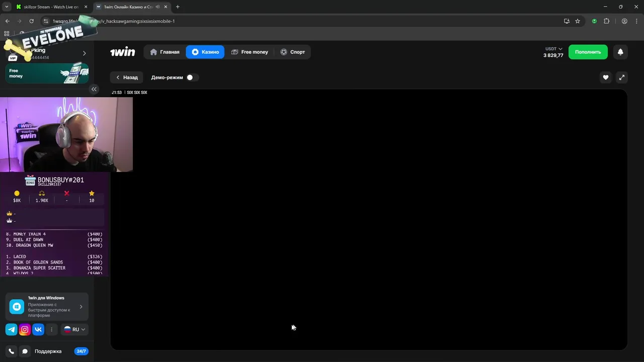
Task: Expand the game to fullscreen
Action: click(622, 77)
